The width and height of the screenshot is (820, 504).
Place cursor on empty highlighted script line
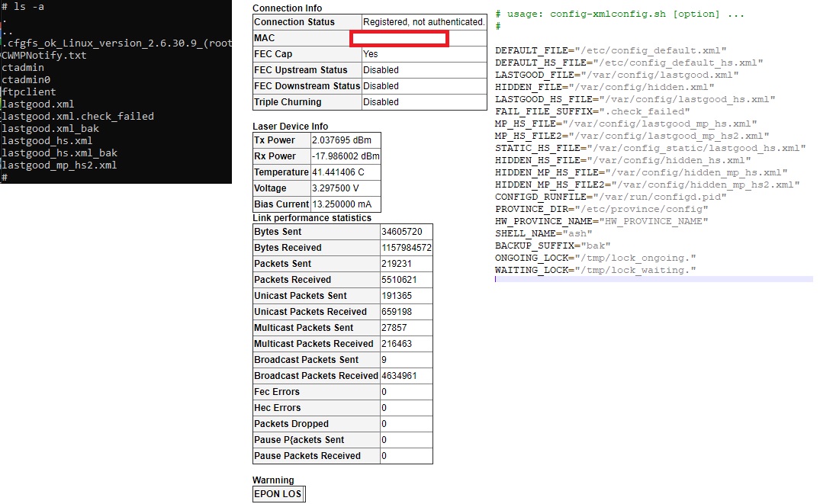653,280
